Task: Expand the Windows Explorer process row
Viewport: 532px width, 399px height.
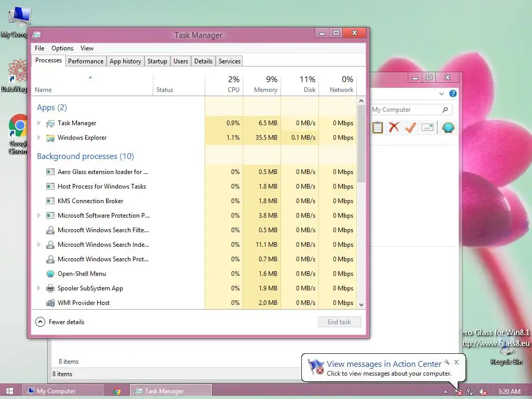Action: pyautogui.click(x=38, y=137)
